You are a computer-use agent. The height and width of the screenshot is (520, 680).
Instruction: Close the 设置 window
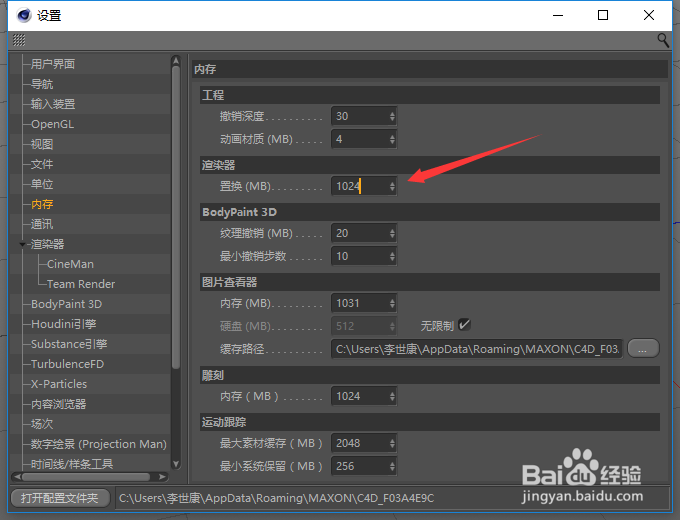[x=649, y=15]
